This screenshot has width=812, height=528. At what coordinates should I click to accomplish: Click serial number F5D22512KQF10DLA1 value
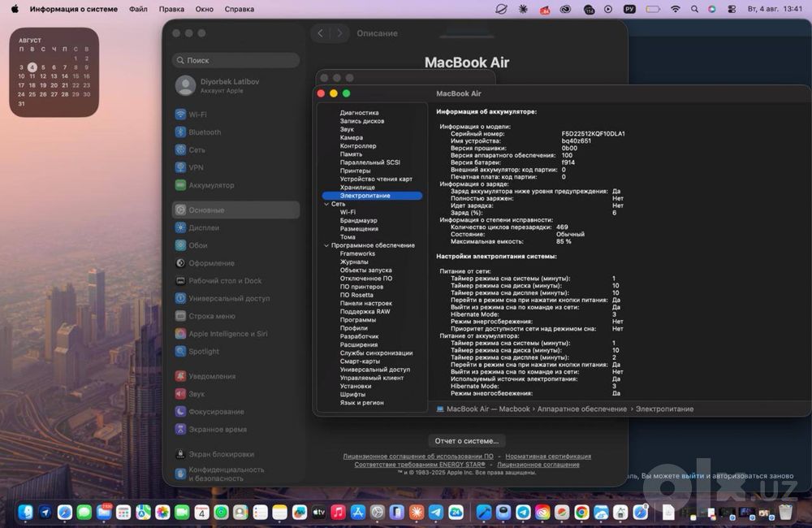coord(593,134)
